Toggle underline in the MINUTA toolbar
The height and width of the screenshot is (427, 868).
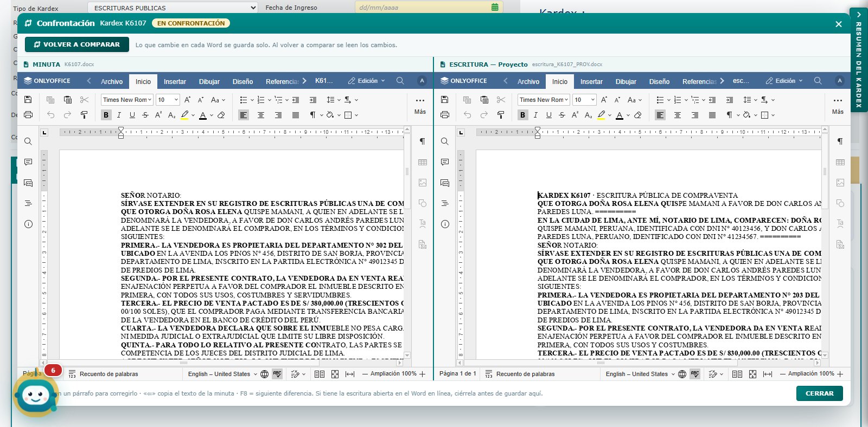tap(132, 115)
